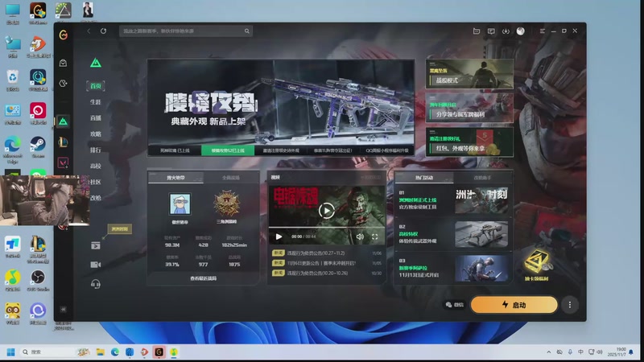The image size is (644, 362).
Task: Open the 11月6日更新公告 news item
Action: (327, 263)
